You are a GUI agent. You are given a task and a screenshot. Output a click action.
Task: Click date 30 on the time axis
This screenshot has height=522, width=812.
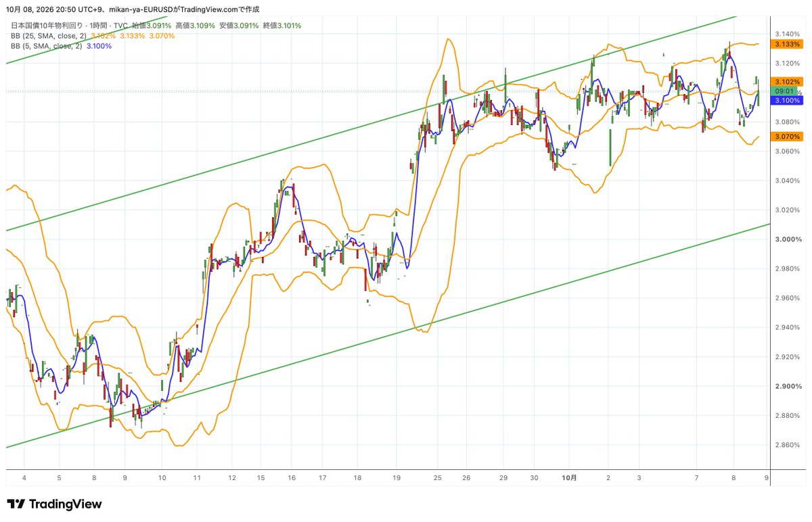coord(534,478)
